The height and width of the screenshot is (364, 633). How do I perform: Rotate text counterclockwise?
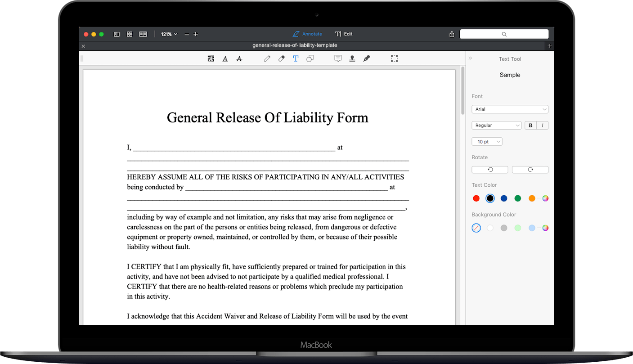click(x=489, y=169)
